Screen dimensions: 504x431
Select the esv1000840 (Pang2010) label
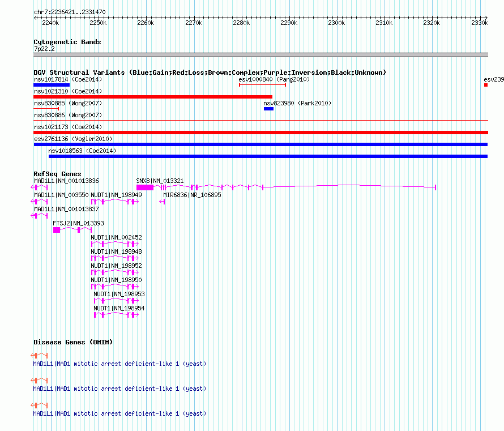tap(274, 79)
